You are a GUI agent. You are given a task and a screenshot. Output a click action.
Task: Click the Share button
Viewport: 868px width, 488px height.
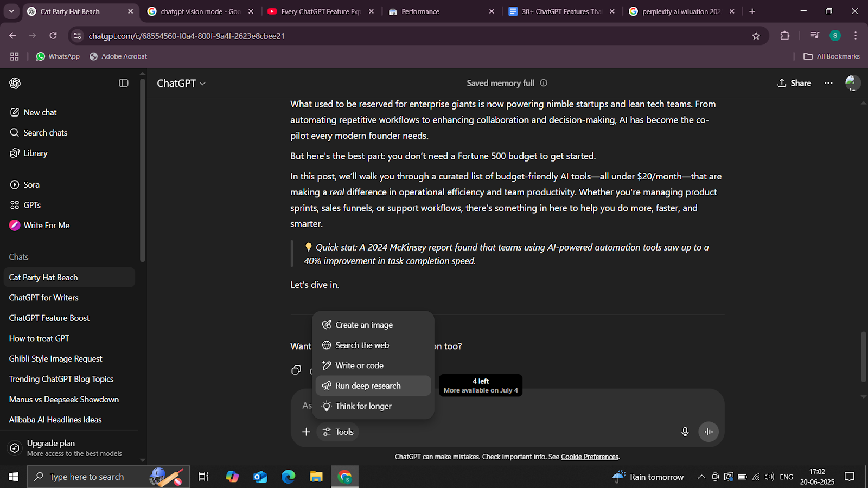pos(794,83)
